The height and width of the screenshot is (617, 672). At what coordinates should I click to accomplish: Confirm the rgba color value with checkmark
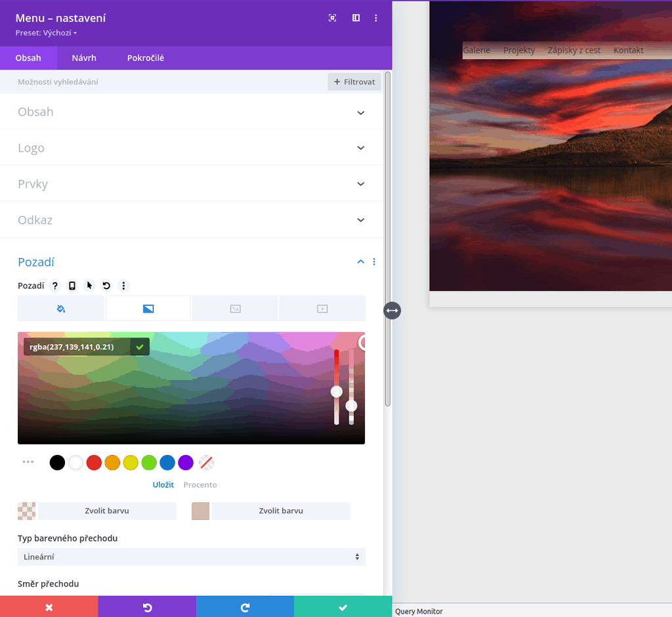tap(140, 347)
